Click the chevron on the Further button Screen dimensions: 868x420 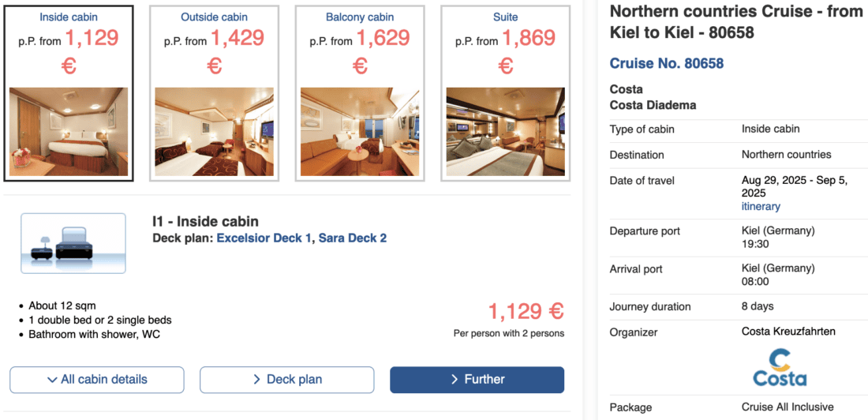455,380
